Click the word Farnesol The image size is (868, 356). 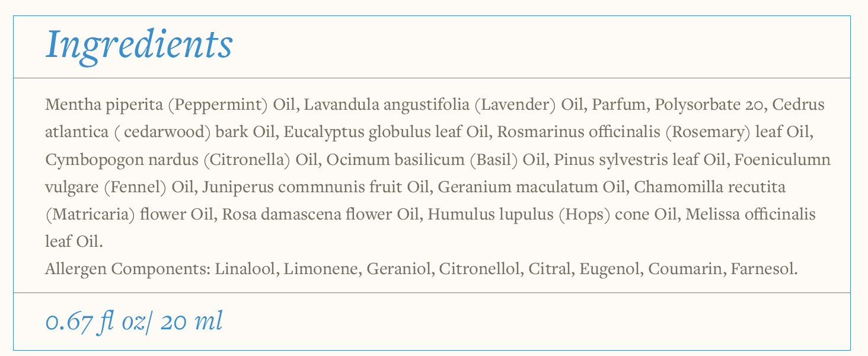tap(764, 269)
